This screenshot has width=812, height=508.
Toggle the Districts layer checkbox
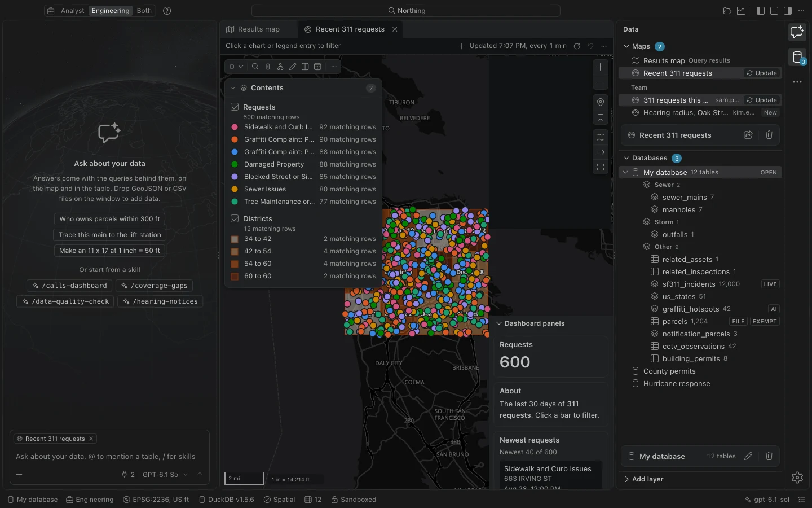(x=235, y=218)
